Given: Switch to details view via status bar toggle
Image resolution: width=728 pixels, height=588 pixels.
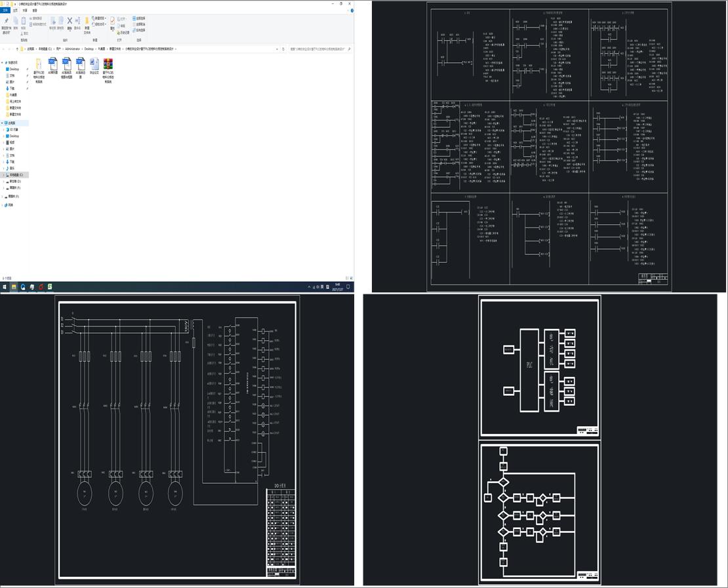Looking at the screenshot, I should point(346,278).
